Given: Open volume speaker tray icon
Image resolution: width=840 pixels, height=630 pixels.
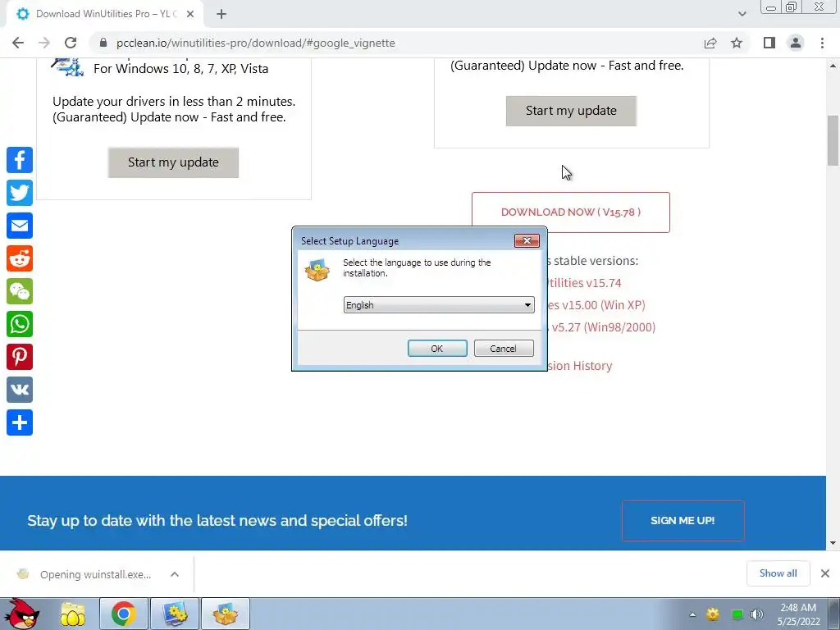Looking at the screenshot, I should coord(757,614).
